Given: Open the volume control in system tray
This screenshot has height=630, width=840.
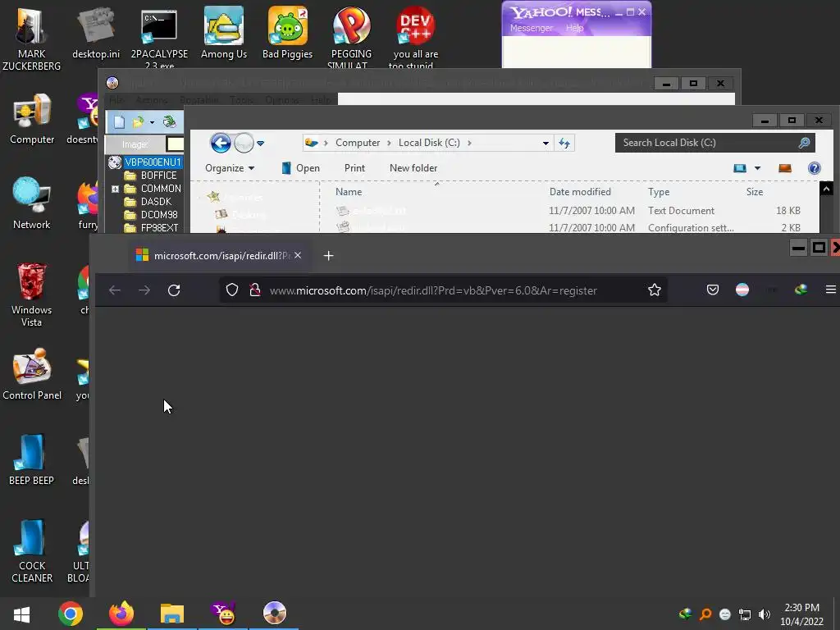Looking at the screenshot, I should click(764, 614).
